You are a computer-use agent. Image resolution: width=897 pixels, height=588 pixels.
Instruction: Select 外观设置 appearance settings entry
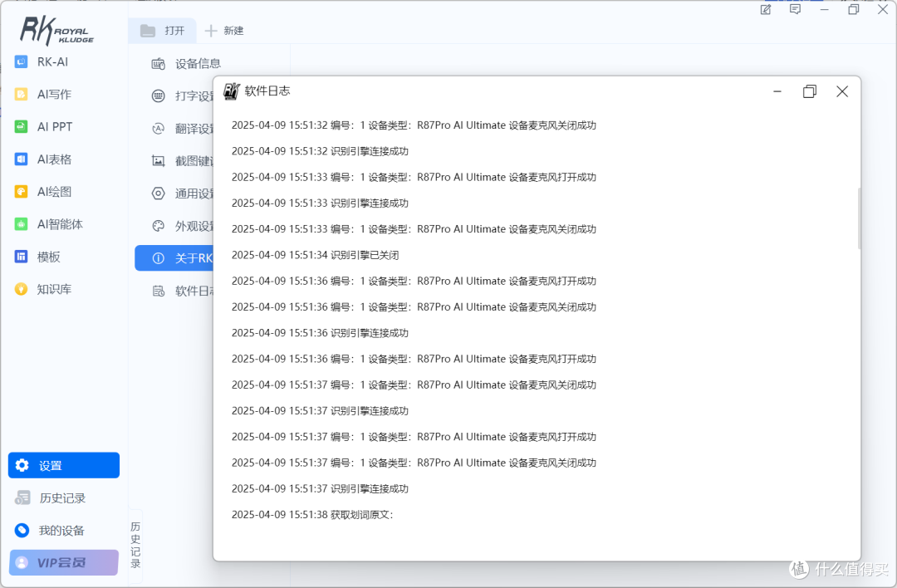point(182,226)
